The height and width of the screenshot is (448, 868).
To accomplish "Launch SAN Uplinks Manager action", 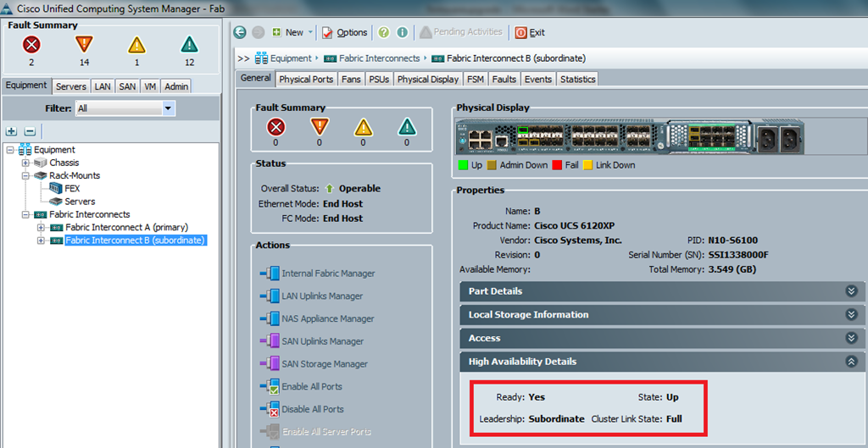I will [312, 341].
